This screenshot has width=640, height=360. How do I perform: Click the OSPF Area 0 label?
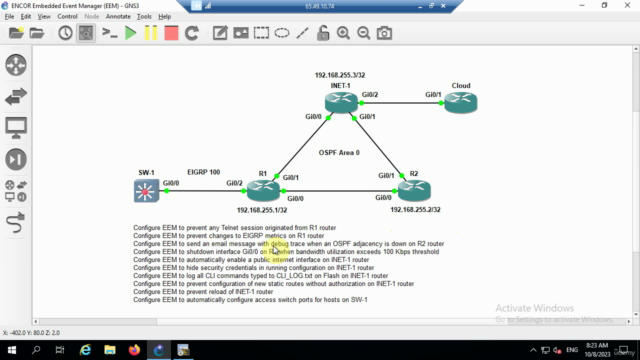click(339, 153)
